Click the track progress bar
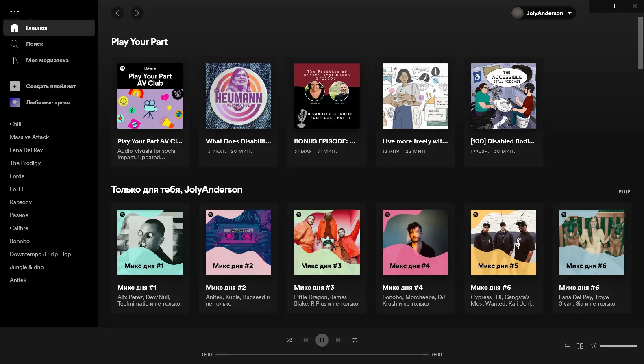This screenshot has width=644, height=364. pyautogui.click(x=322, y=355)
